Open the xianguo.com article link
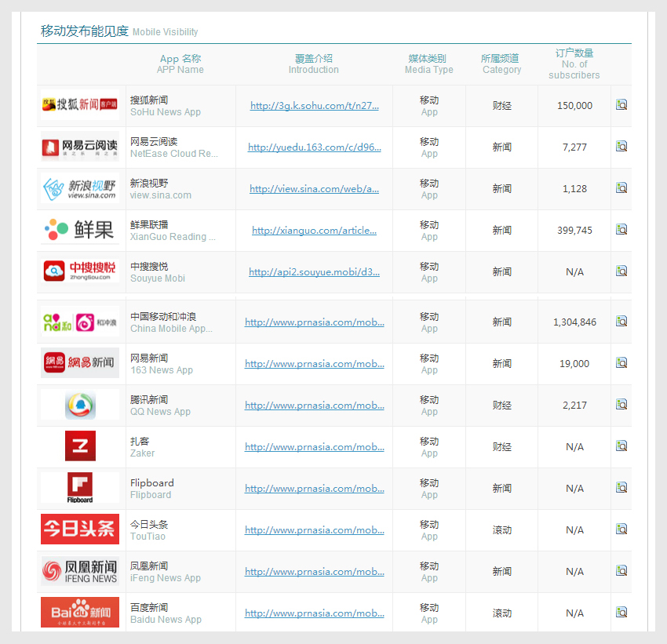Viewport: 667px width, 644px height. pos(314,231)
